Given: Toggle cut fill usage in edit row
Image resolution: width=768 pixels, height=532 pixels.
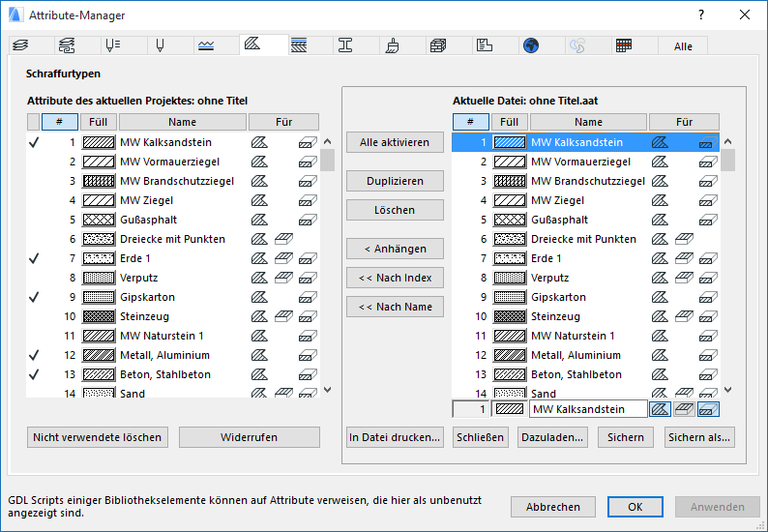Looking at the screenshot, I should pos(708,409).
